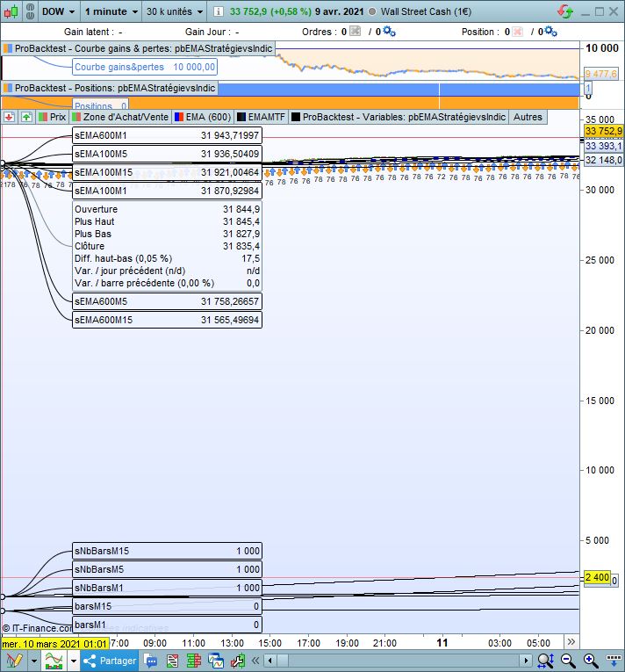
Task: Click the cancel orders icon next to Ordres
Action: tap(356, 32)
